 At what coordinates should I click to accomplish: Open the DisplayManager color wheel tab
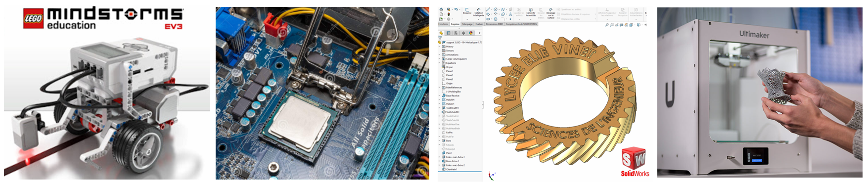(x=471, y=33)
